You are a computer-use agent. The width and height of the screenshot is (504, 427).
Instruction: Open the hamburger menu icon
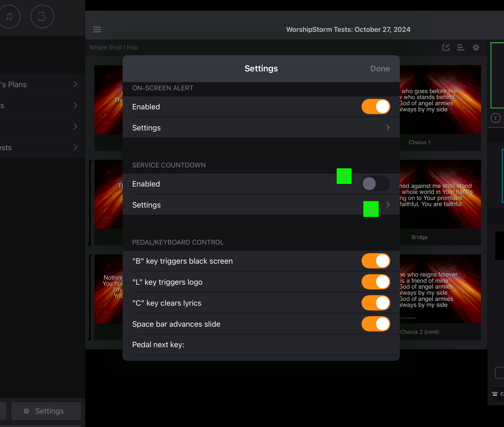point(97,30)
